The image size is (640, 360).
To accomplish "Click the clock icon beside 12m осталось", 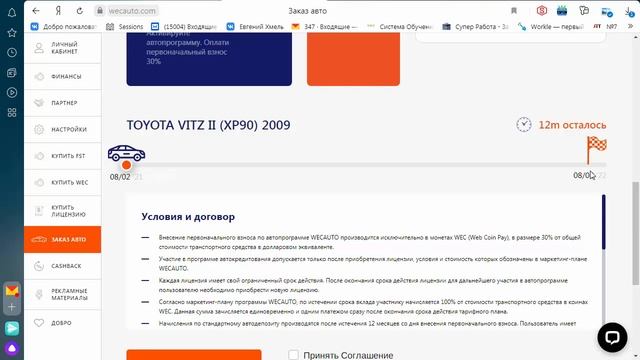I will click(524, 124).
